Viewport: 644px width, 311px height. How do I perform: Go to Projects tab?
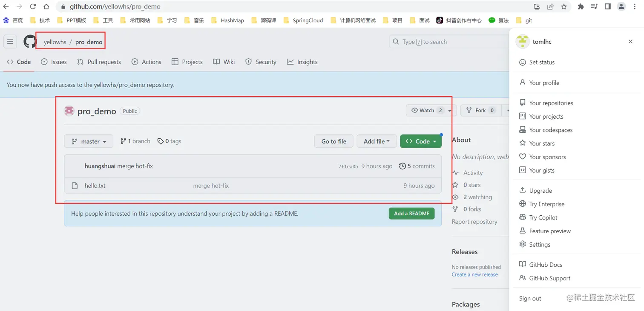point(187,62)
